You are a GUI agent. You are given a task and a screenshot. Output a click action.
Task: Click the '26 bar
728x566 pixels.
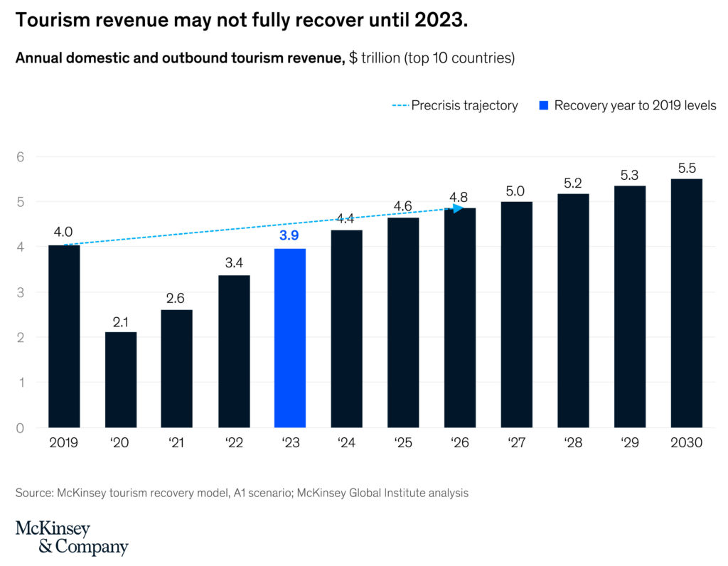(460, 317)
